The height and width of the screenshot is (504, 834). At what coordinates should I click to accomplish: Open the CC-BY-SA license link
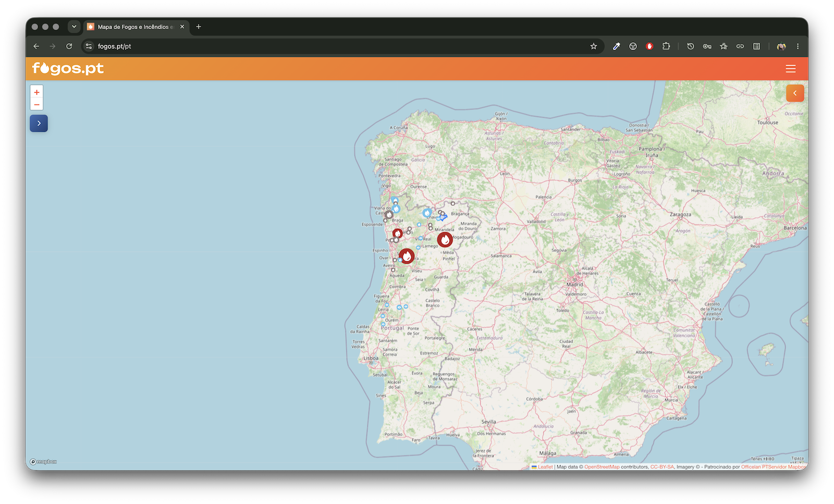pyautogui.click(x=662, y=467)
